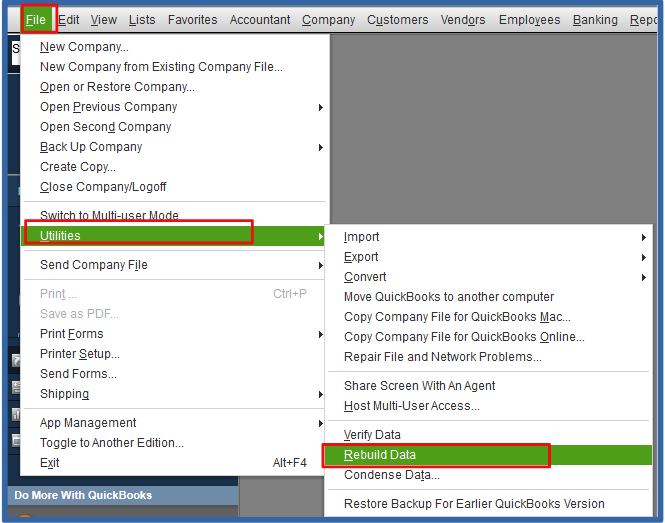This screenshot has height=523, width=665.
Task: Expand App Management submenu
Action: pyautogui.click(x=174, y=423)
